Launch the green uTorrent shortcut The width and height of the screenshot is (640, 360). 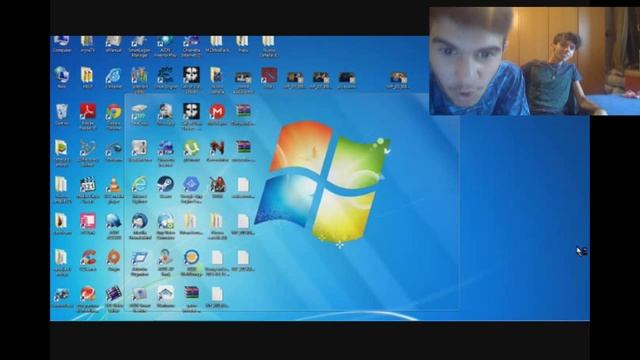(191, 151)
